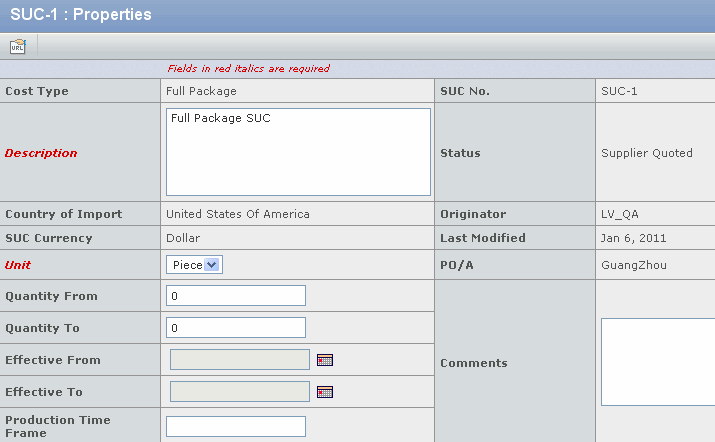Click the URL icon in the toolbar

(x=18, y=46)
